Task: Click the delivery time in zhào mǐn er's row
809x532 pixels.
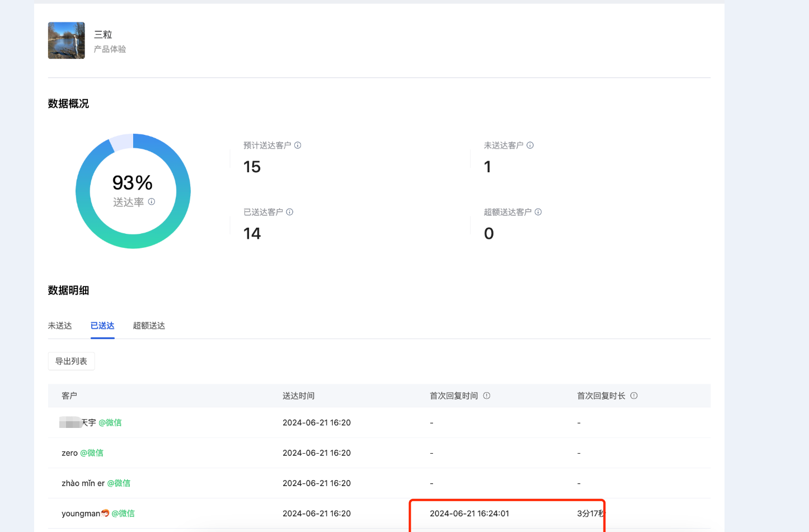Action: coord(317,483)
